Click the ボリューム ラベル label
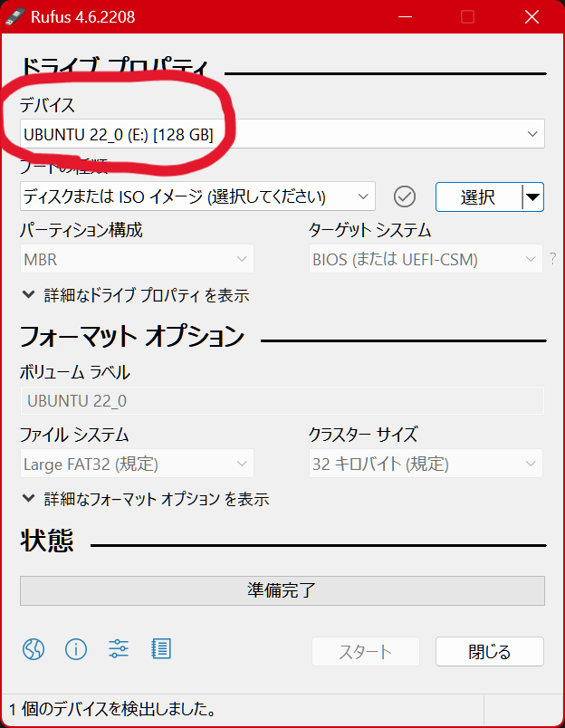This screenshot has height=728, width=565. coord(75,372)
